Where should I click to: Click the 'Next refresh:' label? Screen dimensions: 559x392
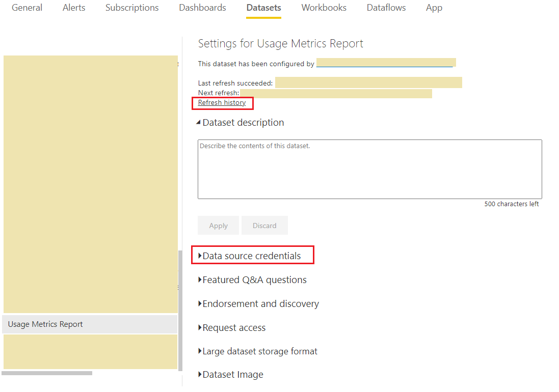pyautogui.click(x=219, y=93)
